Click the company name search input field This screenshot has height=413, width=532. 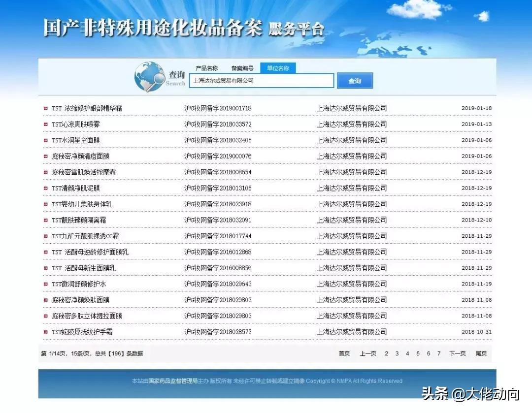click(261, 80)
